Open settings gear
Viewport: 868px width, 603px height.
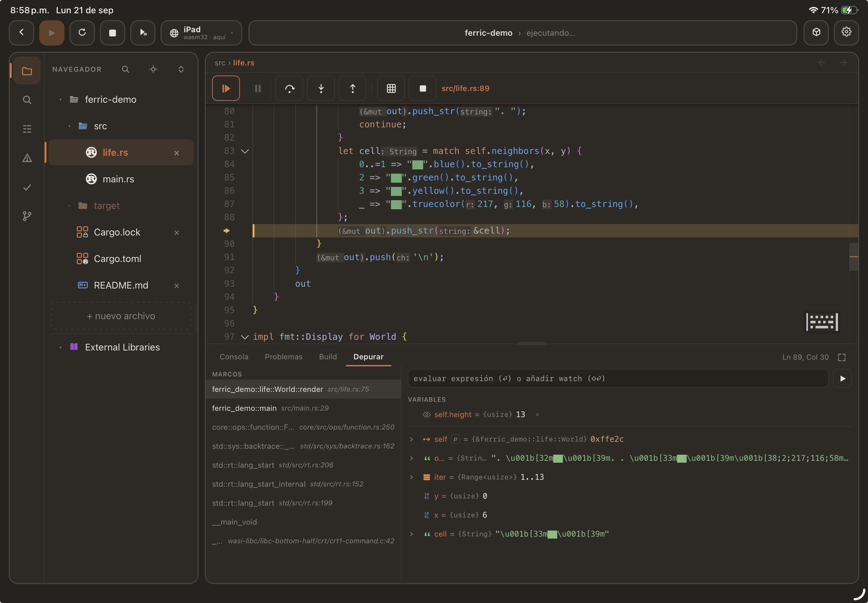coord(846,33)
